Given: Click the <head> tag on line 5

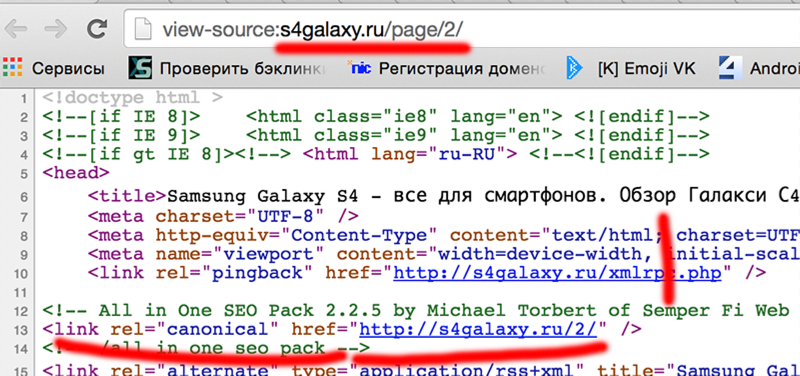Looking at the screenshot, I should coord(76,173).
